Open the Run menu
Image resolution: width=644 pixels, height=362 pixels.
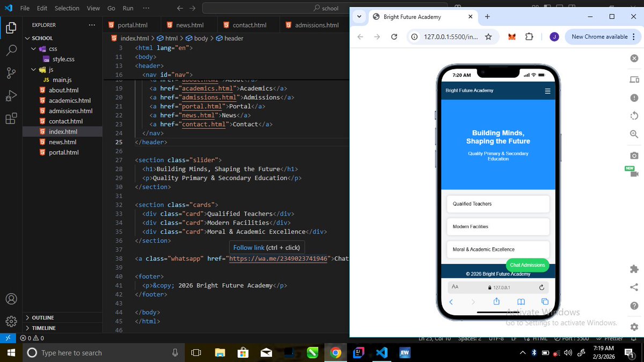point(128,8)
